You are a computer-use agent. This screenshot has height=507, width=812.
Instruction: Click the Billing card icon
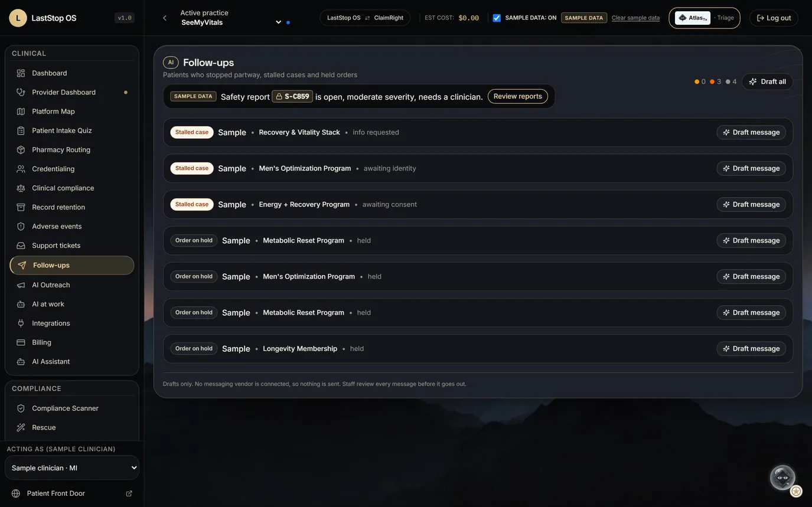[21, 342]
